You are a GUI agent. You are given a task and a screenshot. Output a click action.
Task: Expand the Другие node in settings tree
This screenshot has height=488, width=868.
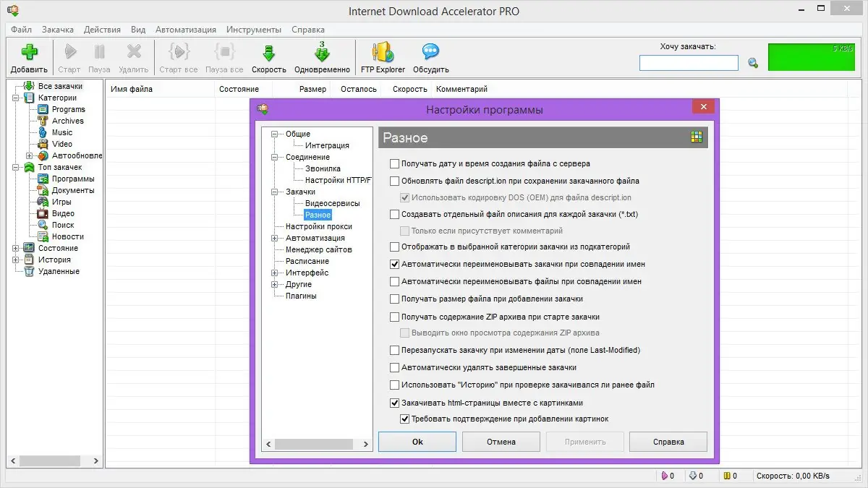(x=274, y=284)
